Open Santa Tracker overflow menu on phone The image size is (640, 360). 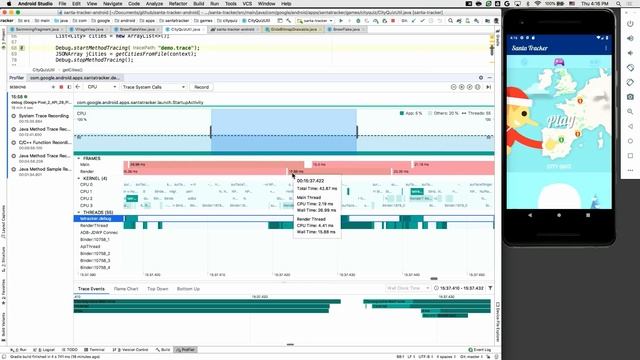point(606,48)
